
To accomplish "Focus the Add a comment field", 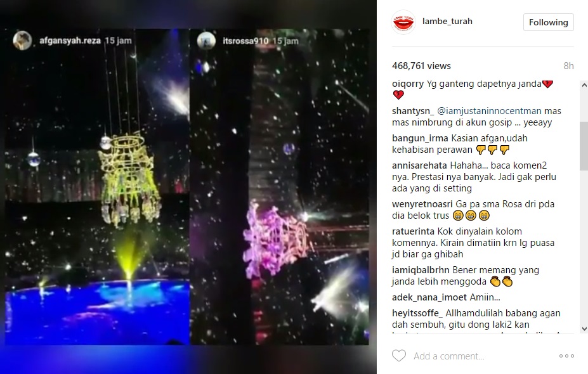I will point(484,356).
